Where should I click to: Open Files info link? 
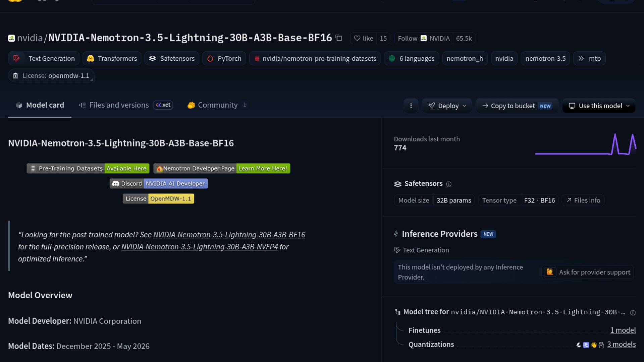(x=583, y=200)
